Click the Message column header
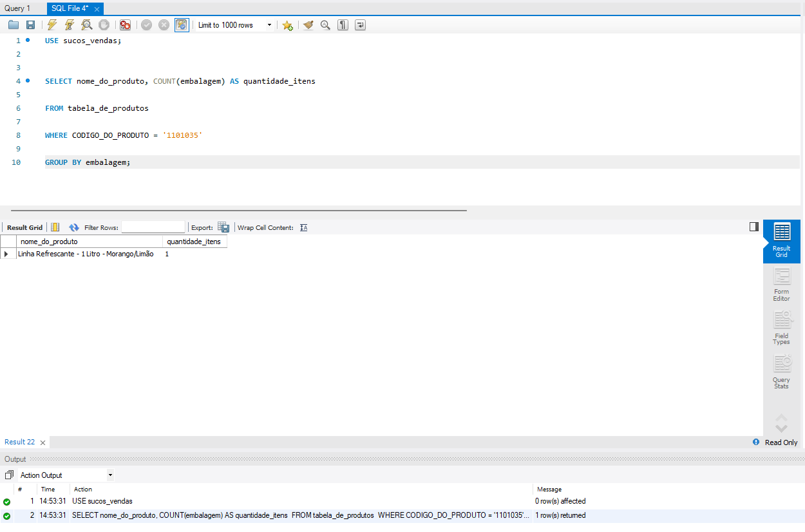The width and height of the screenshot is (805, 532). 549,489
